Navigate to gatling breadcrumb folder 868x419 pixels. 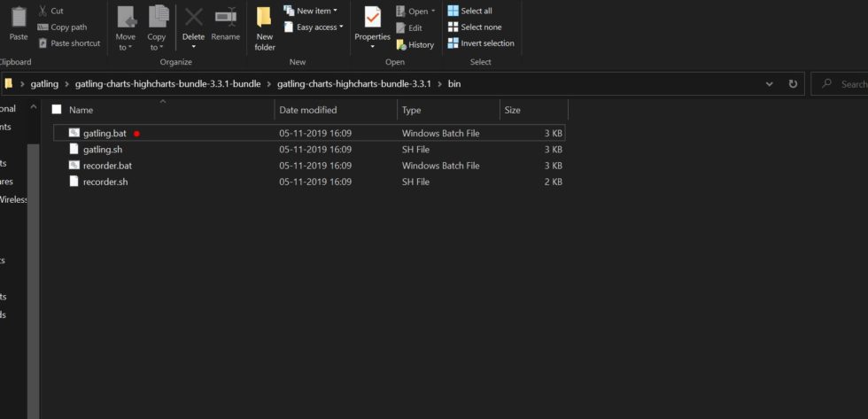[x=44, y=84]
